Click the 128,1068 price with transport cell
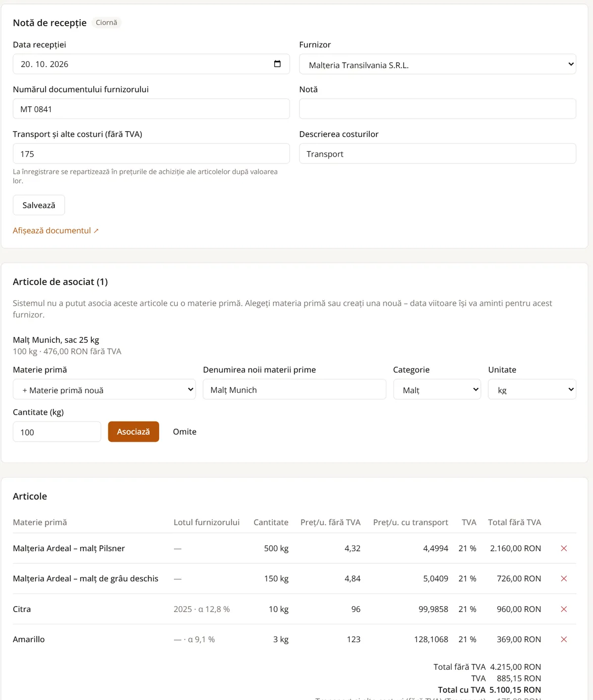Image resolution: width=593 pixels, height=700 pixels. click(431, 639)
